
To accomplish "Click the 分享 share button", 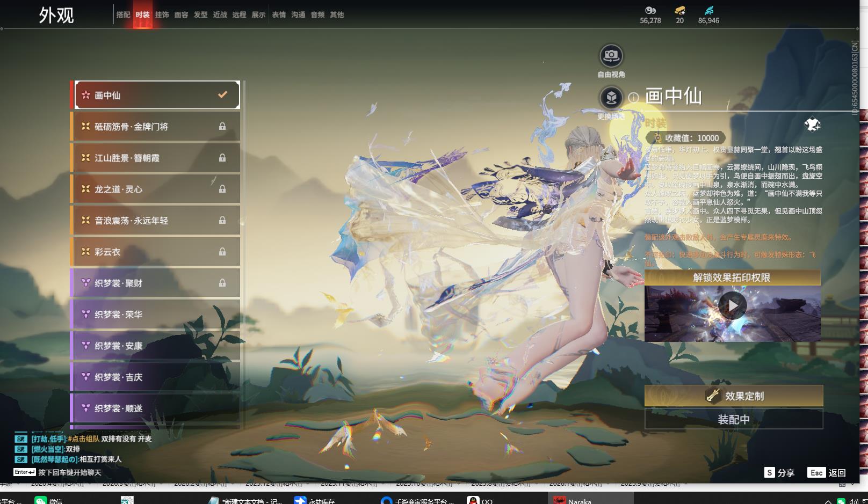I will pos(779,472).
